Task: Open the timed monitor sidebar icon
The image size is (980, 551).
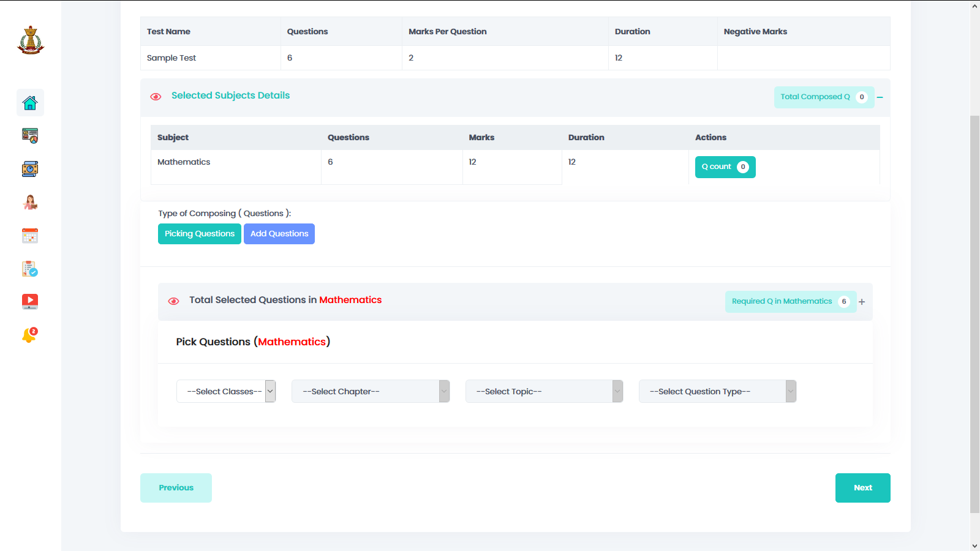Action: pos(30,169)
